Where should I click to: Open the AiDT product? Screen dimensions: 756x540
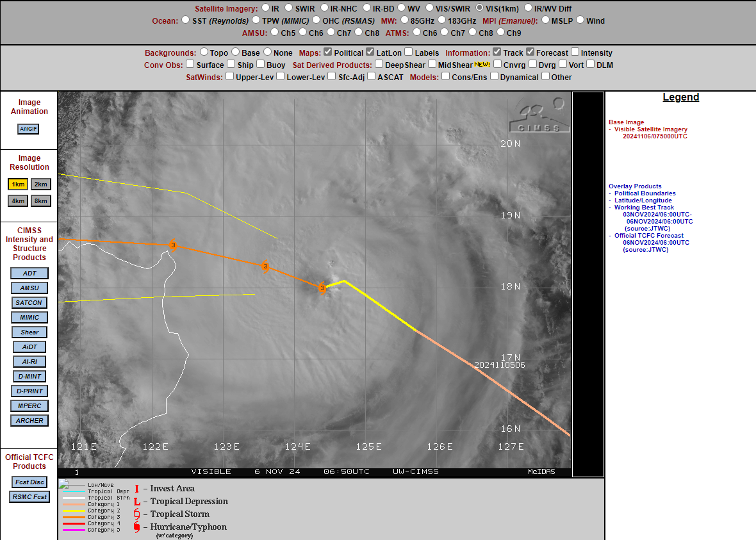[29, 347]
